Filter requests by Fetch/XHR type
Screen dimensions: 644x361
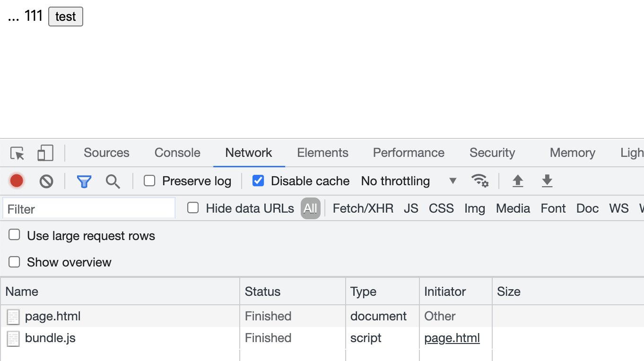point(363,208)
